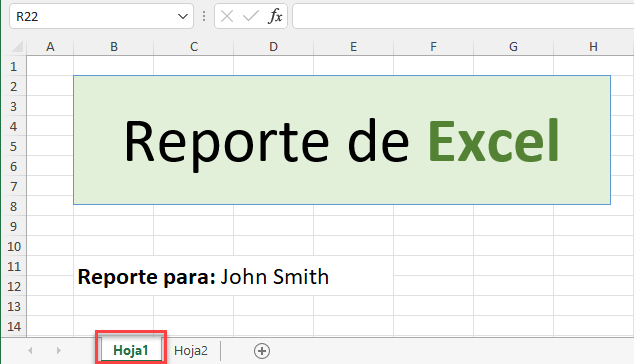
Task: Select row 2 header
Action: click(14, 86)
